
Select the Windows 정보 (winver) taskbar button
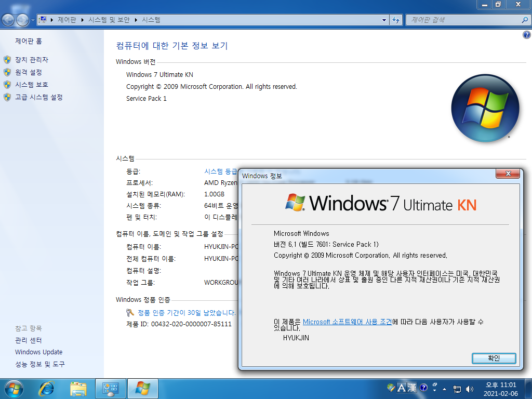point(143,389)
